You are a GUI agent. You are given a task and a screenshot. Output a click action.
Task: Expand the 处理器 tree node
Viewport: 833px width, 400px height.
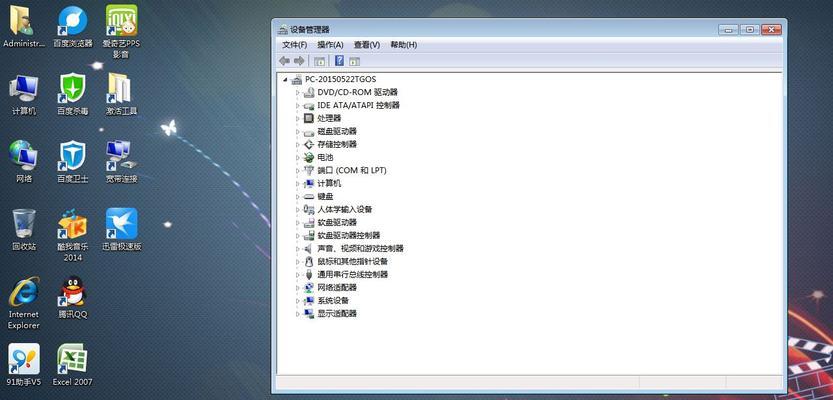(298, 118)
